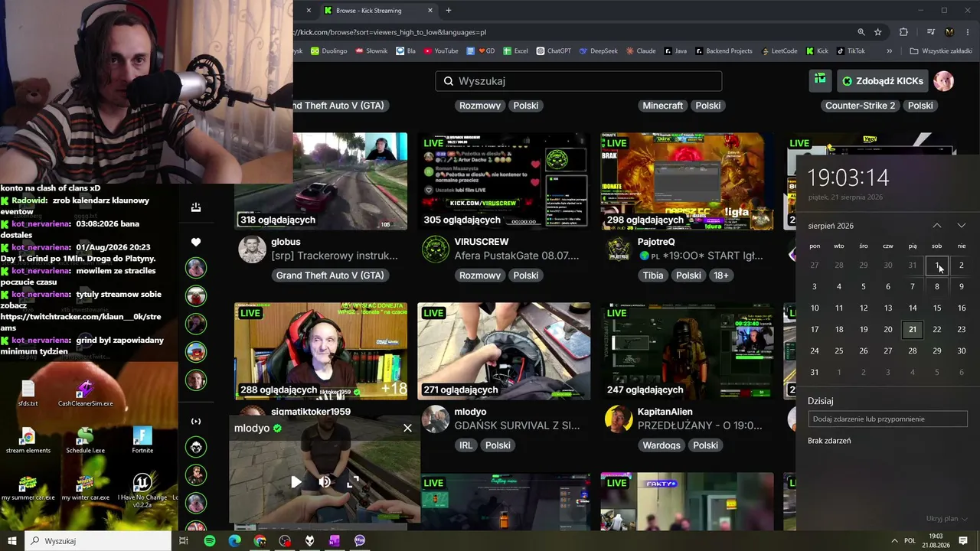Open the PajotreQ channel avatar
Screen dimensions: 980x551
619,249
